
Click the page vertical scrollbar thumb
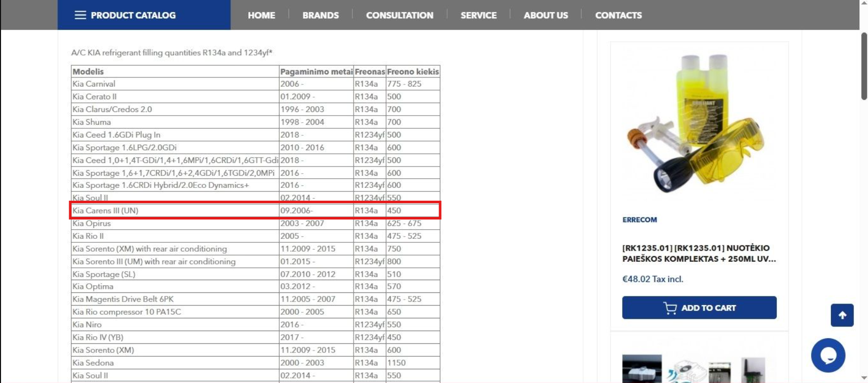[863, 66]
